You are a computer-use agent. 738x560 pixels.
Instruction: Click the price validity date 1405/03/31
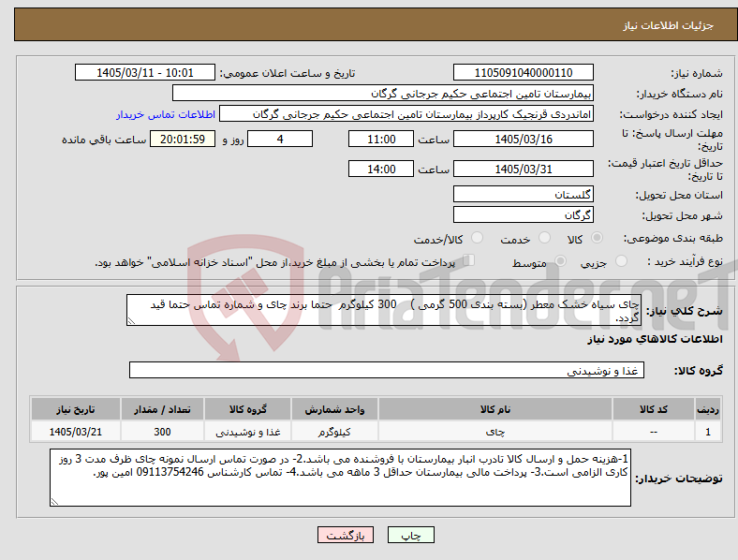(524, 169)
